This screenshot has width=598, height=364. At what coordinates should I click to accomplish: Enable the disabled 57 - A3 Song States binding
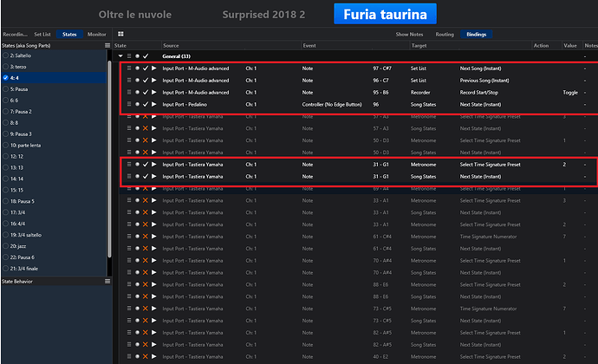click(x=146, y=128)
